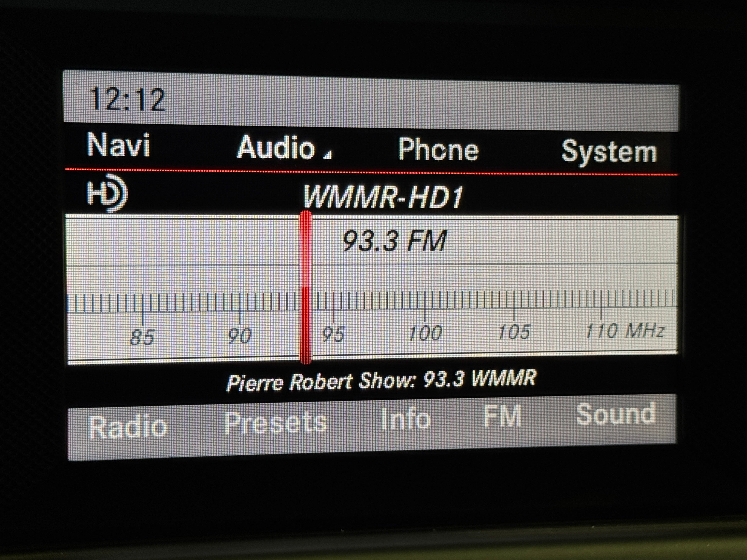Click the 90 mark on tuner scale
The width and height of the screenshot is (747, 560).
239,336
